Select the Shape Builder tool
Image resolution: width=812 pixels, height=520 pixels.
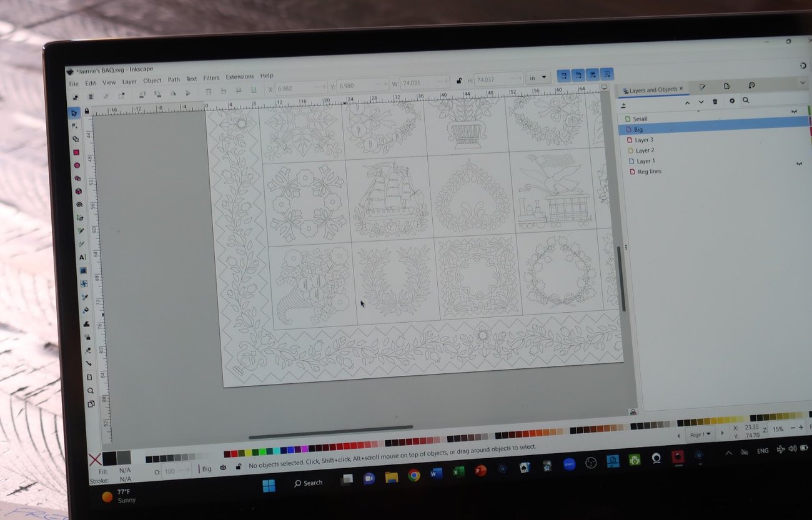[x=76, y=139]
